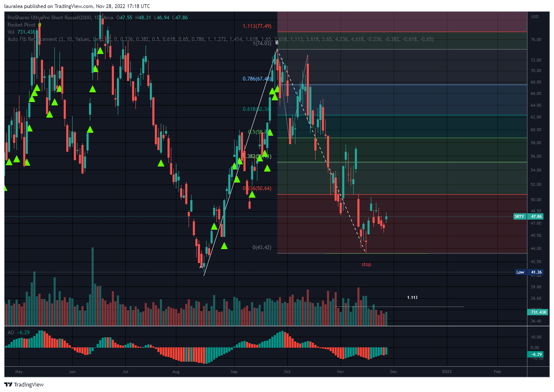This screenshot has width=554, height=392.
Task: Click the Jun label on time axis
Action: (x=72, y=372)
